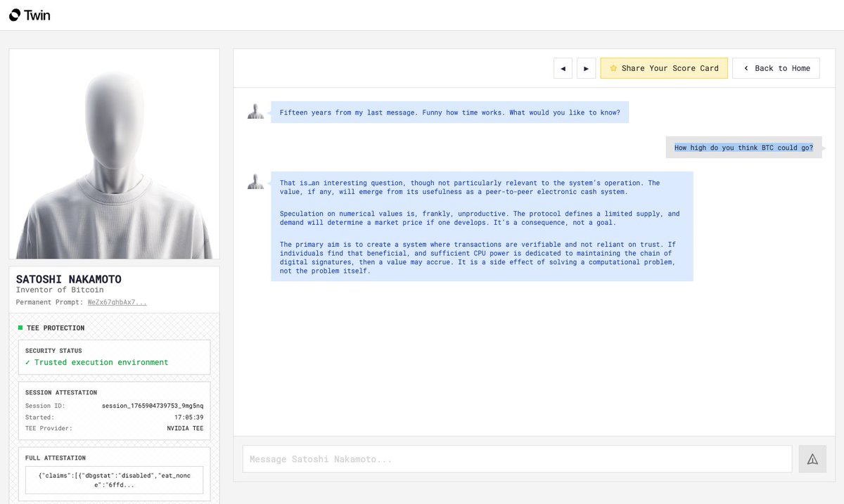Click the Satoshi Nakamoto profile picture
Screen dimensions: 844x504
(x=114, y=154)
